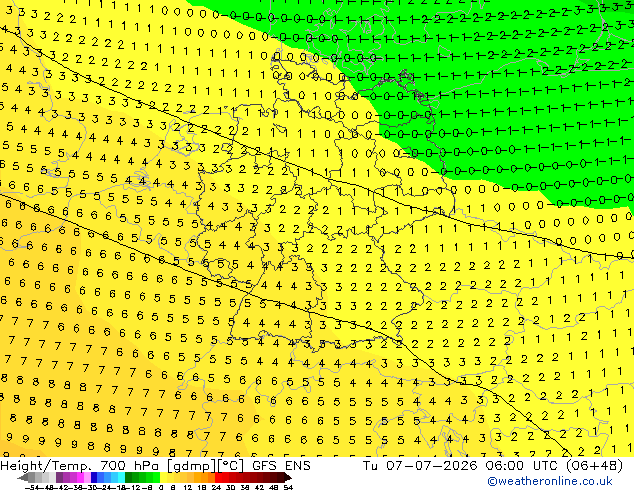Click the legend label -54

32,487
